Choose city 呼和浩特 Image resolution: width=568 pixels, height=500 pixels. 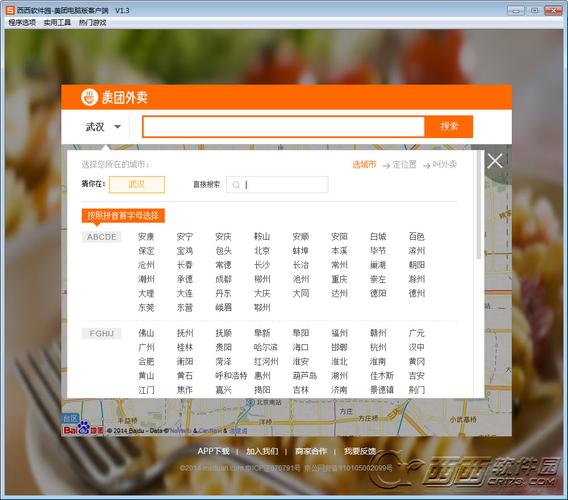click(231, 376)
